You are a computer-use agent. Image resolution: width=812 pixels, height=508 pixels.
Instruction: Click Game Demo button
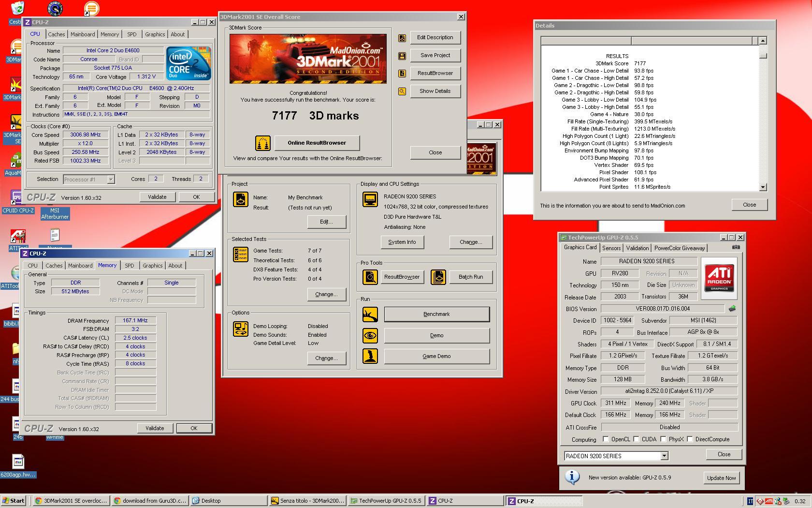[436, 356]
